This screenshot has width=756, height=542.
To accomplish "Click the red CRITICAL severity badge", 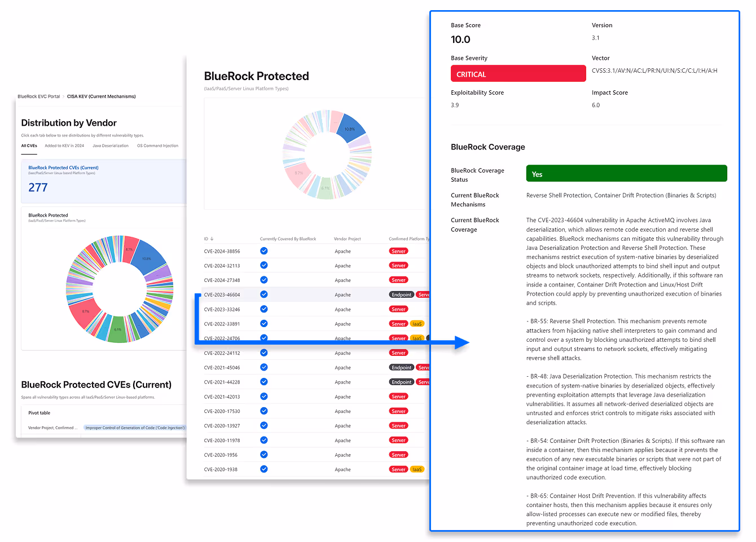I will pyautogui.click(x=518, y=74).
